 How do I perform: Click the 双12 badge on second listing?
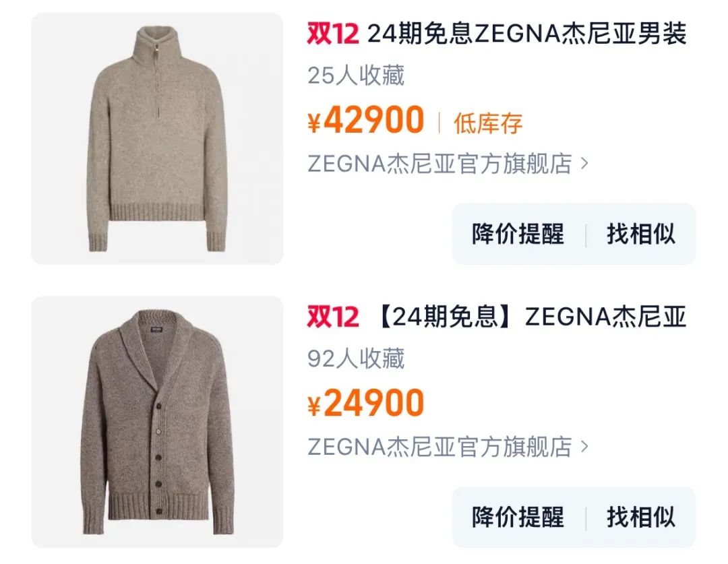click(x=333, y=317)
